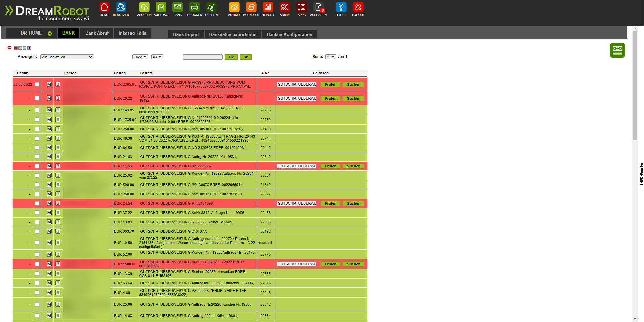The width and height of the screenshot is (644, 322).
Task: Select checkbox of the EUR 1500.00 row
Action: [x=37, y=264]
